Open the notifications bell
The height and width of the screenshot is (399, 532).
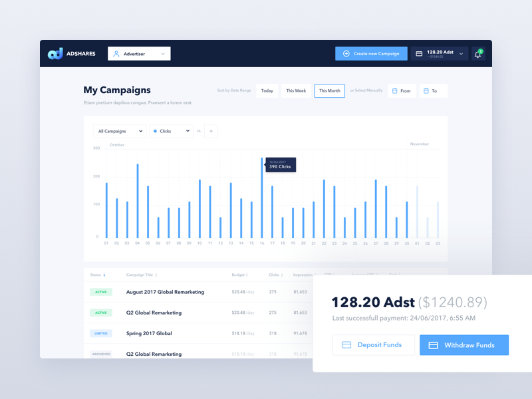(477, 54)
